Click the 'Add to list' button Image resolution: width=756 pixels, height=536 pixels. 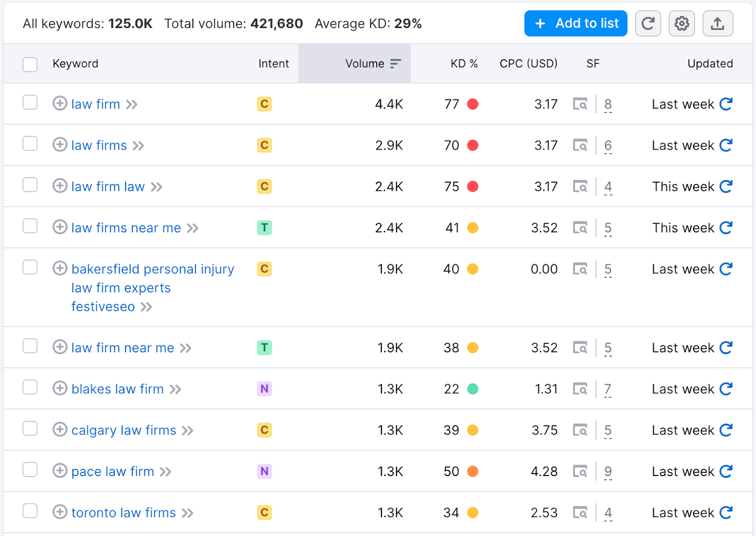coord(576,24)
